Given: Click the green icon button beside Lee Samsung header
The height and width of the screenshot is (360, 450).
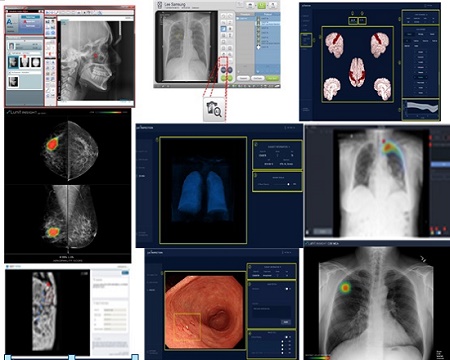Looking at the screenshot, I should (x=262, y=5).
